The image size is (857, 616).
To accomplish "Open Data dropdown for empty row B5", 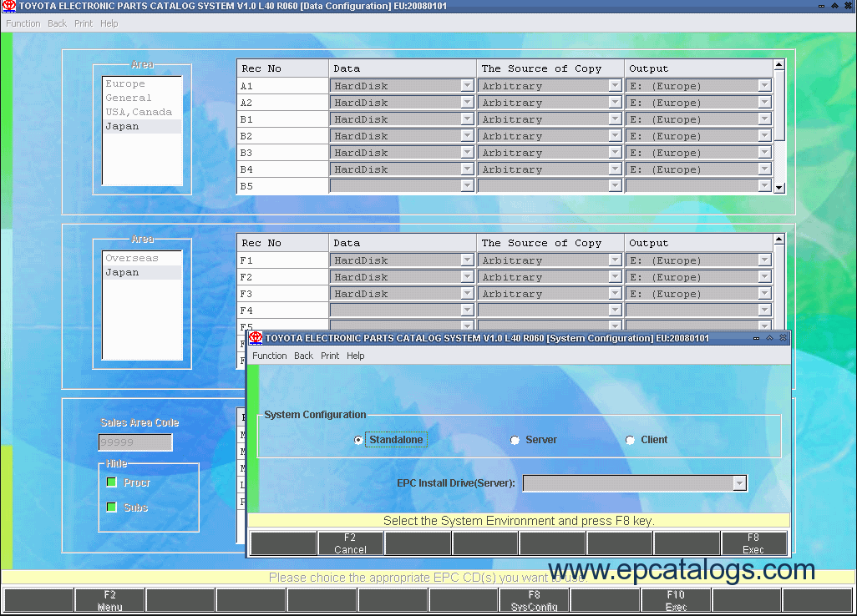I will point(467,186).
